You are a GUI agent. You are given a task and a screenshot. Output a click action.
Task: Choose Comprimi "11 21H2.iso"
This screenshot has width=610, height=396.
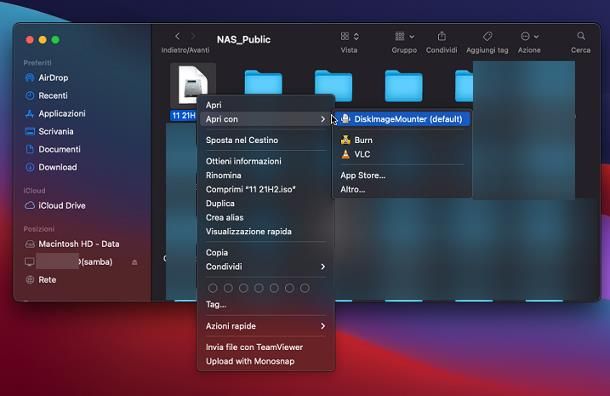pos(266,189)
